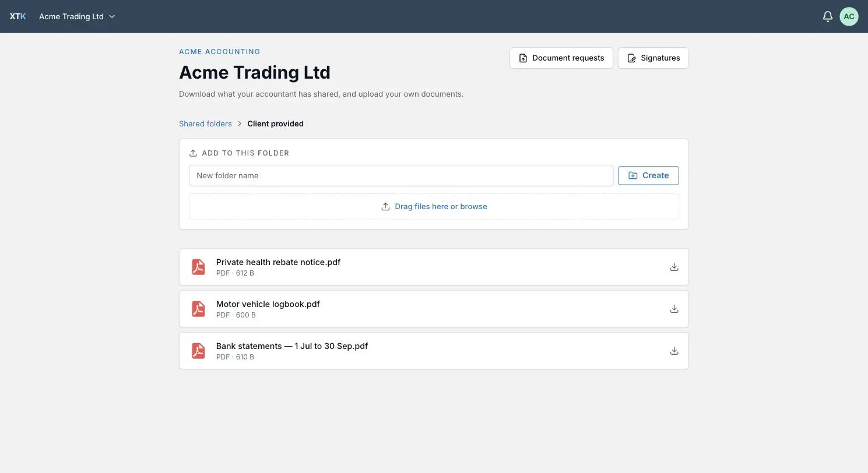Click the Acme Trading Ltd page heading

pyautogui.click(x=255, y=72)
